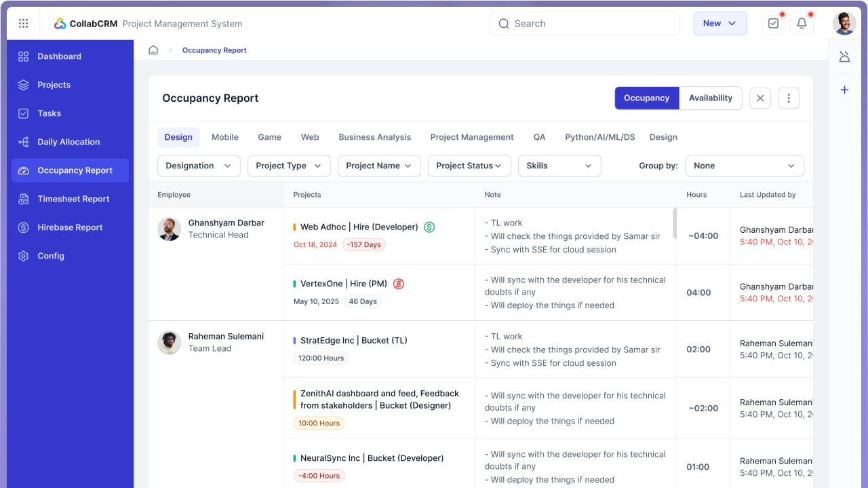Viewport: 868px width, 488px height.
Task: Open the notifications bell icon
Action: click(x=802, y=24)
